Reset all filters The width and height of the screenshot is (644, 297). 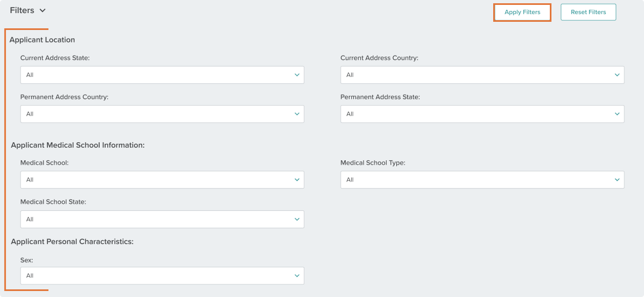click(588, 13)
